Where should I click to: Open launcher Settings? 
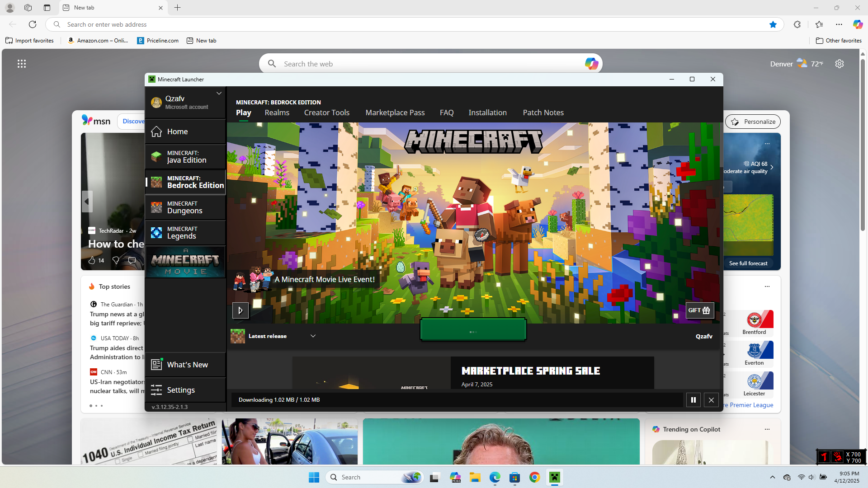[185, 390]
